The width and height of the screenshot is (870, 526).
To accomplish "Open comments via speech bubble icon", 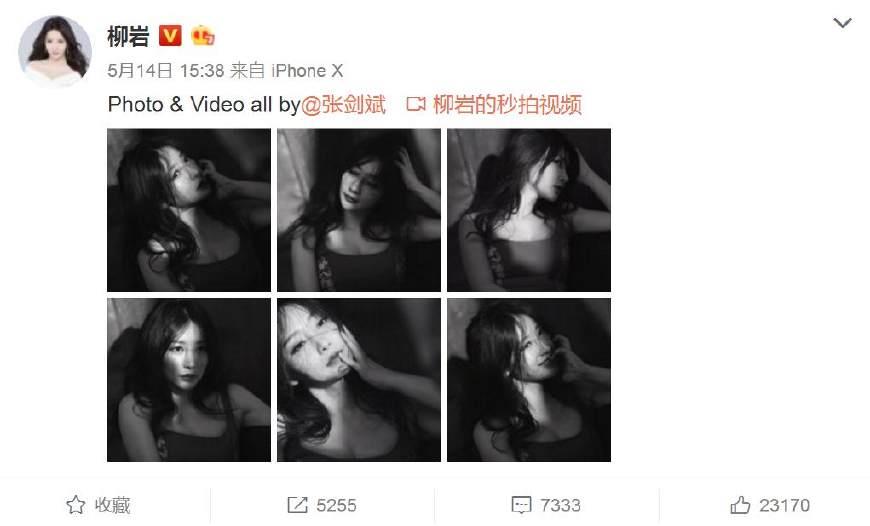I will point(521,505).
